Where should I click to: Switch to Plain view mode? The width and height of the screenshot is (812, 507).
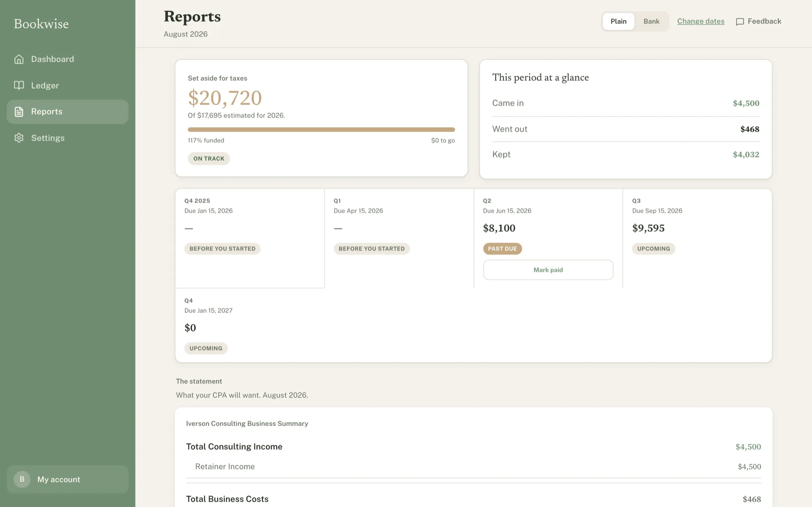click(618, 21)
